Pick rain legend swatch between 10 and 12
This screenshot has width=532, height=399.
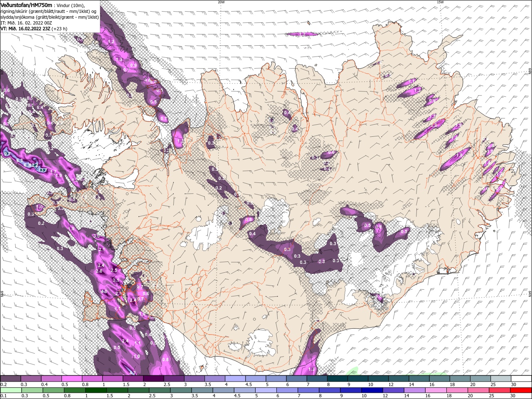pyautogui.click(x=373, y=390)
